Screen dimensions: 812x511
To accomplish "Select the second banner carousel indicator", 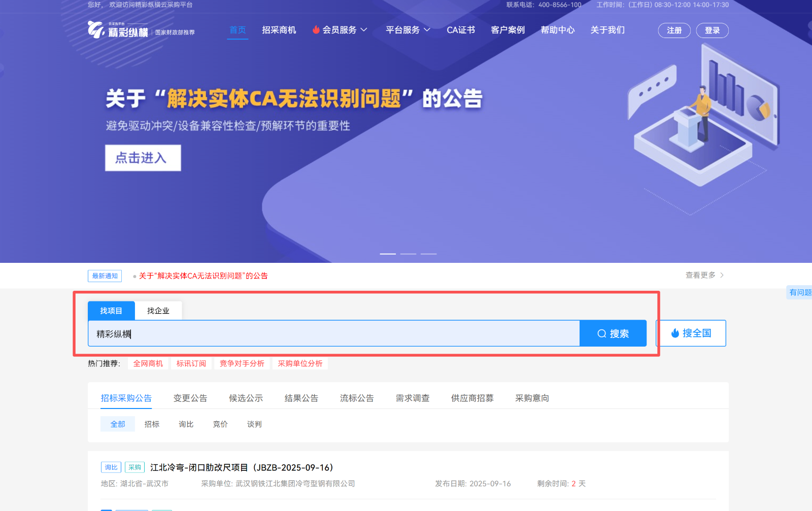I will (408, 254).
